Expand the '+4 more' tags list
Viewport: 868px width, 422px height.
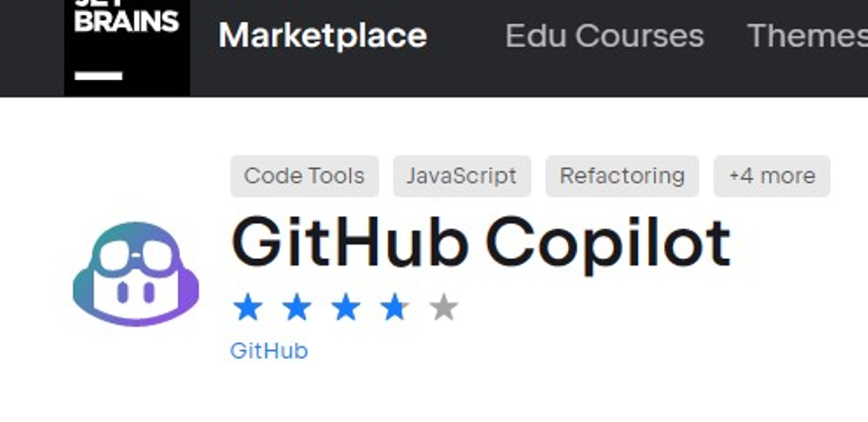pos(772,176)
